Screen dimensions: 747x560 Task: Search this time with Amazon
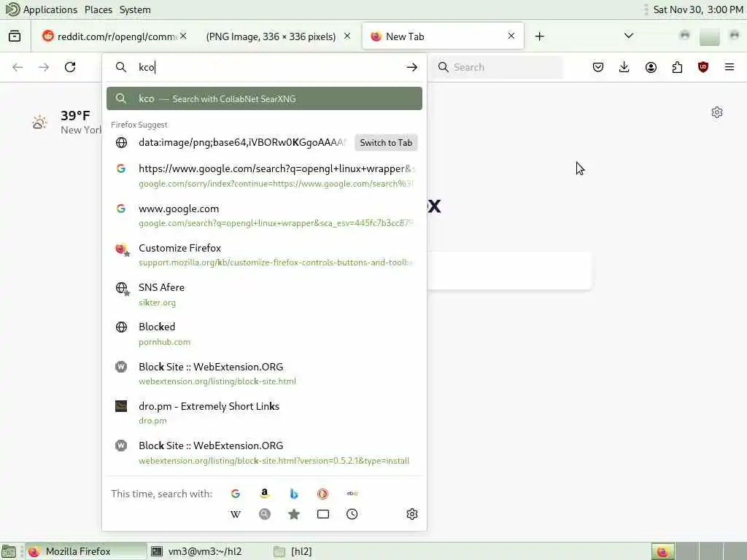[x=264, y=494]
